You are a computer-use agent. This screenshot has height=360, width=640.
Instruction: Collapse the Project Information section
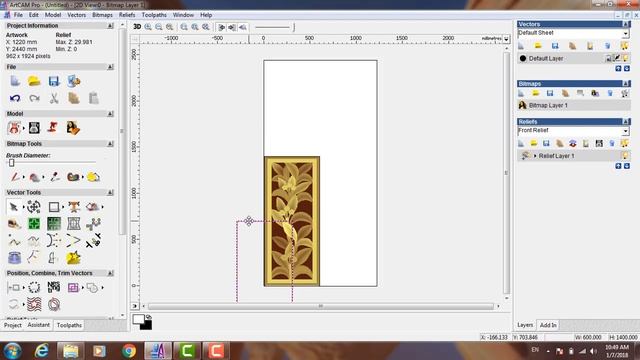coord(110,26)
